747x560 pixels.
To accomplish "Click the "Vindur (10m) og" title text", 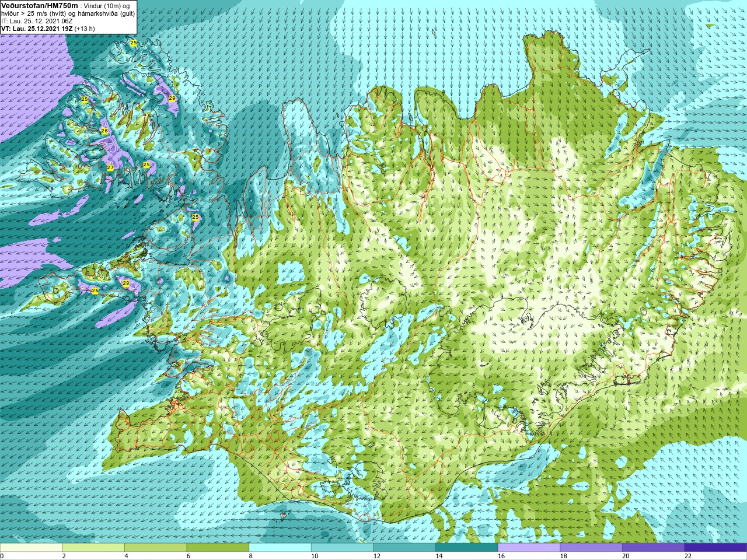I will [107, 5].
